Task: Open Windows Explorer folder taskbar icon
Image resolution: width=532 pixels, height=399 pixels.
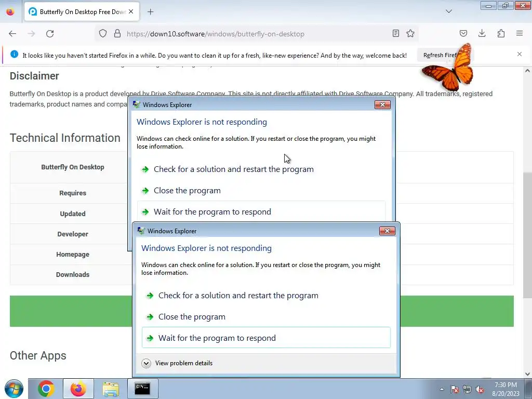Action: [111, 389]
